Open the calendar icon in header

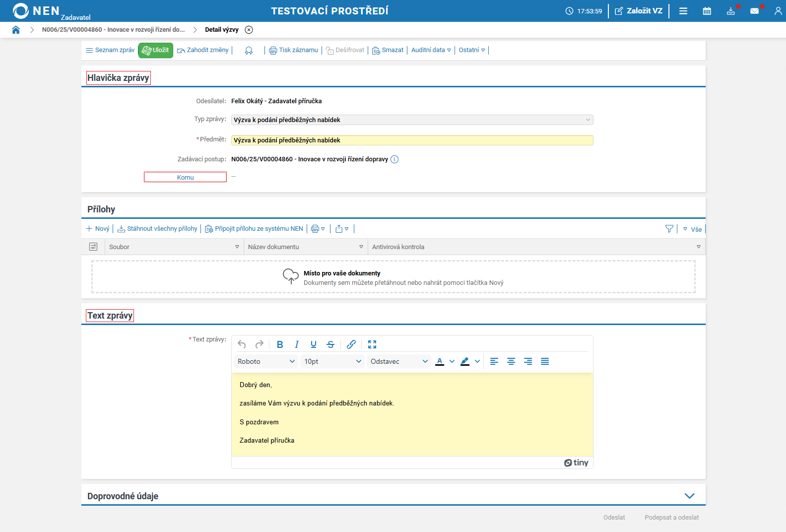pos(707,11)
